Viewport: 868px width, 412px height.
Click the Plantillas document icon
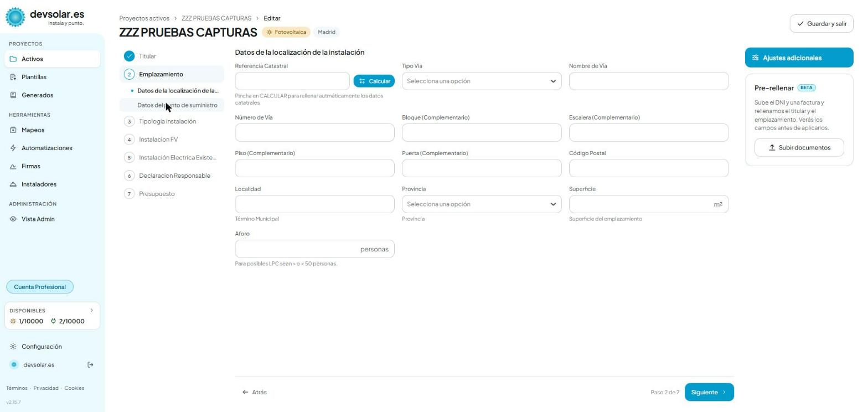(13, 78)
